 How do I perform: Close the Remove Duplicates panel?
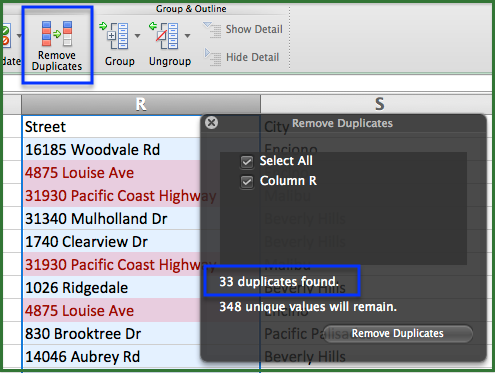coord(211,123)
